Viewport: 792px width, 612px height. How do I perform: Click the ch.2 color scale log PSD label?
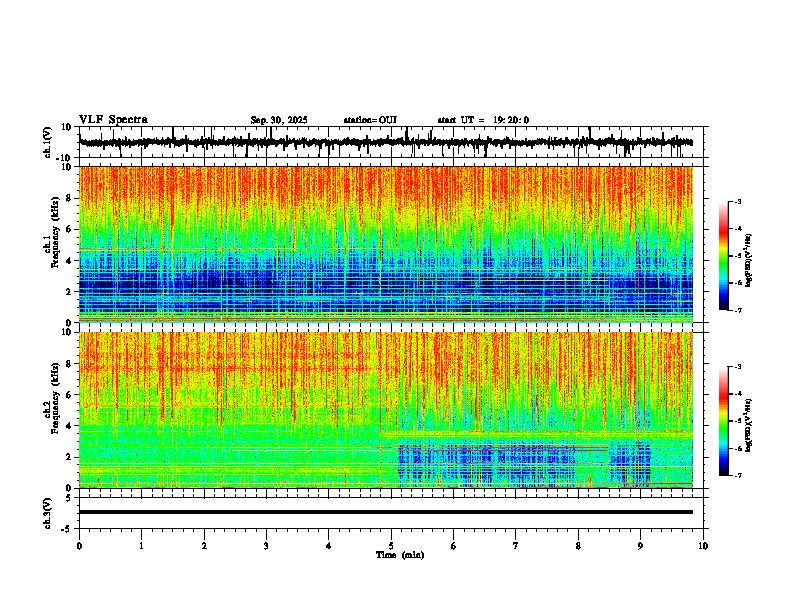(x=749, y=426)
